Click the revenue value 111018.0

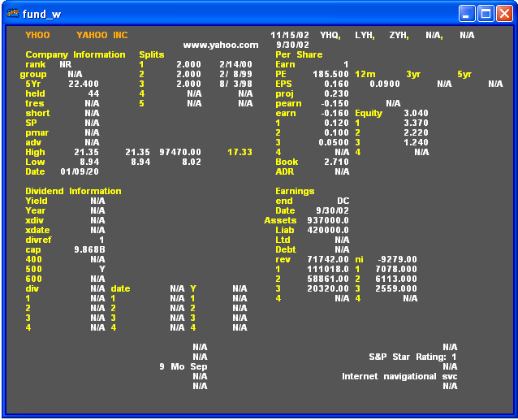328,270
